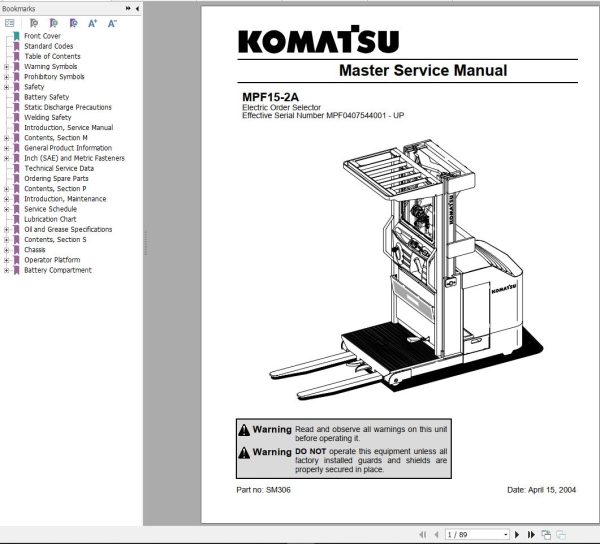Click the Master Service Manual title

pos(423,70)
